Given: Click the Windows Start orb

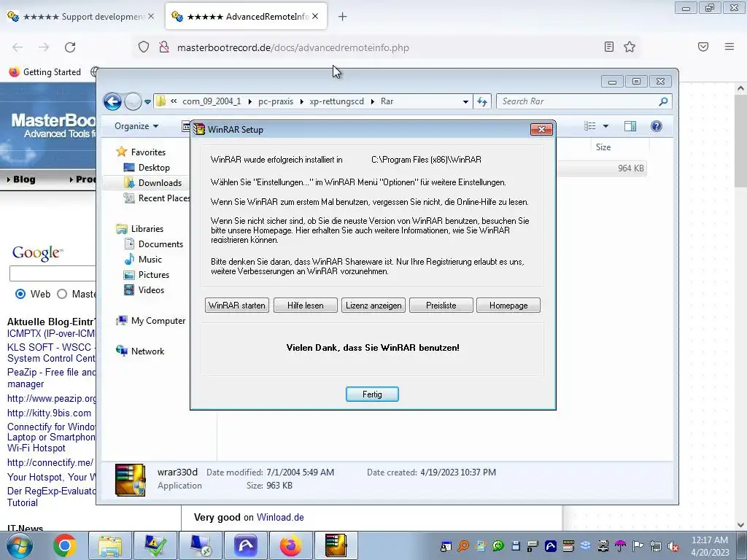Looking at the screenshot, I should pos(20,545).
